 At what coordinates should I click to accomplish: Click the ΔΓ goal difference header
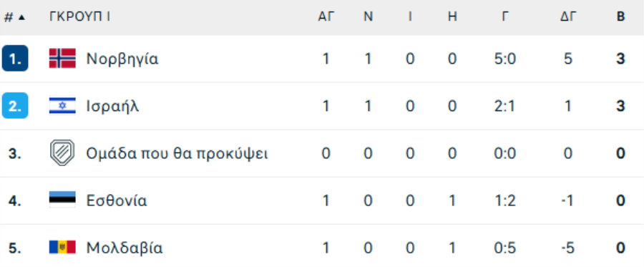click(568, 17)
